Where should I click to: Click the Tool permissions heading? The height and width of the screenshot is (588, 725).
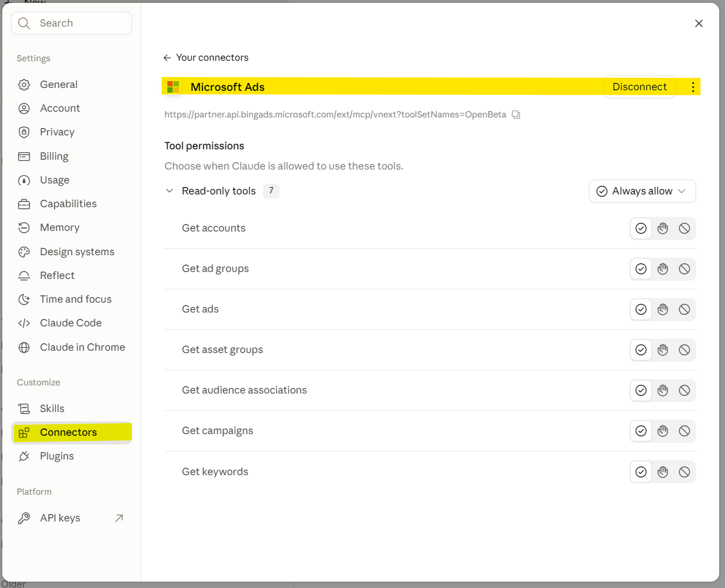pos(204,146)
